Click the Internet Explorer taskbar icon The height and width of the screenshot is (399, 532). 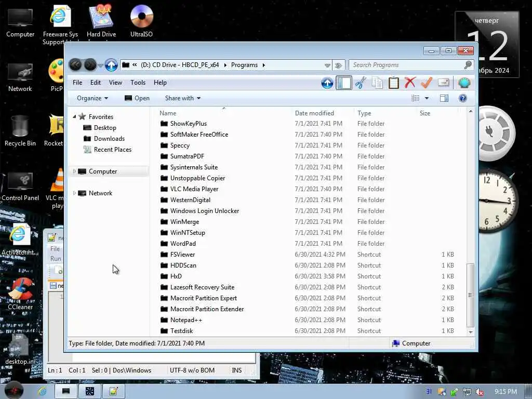[43, 391]
